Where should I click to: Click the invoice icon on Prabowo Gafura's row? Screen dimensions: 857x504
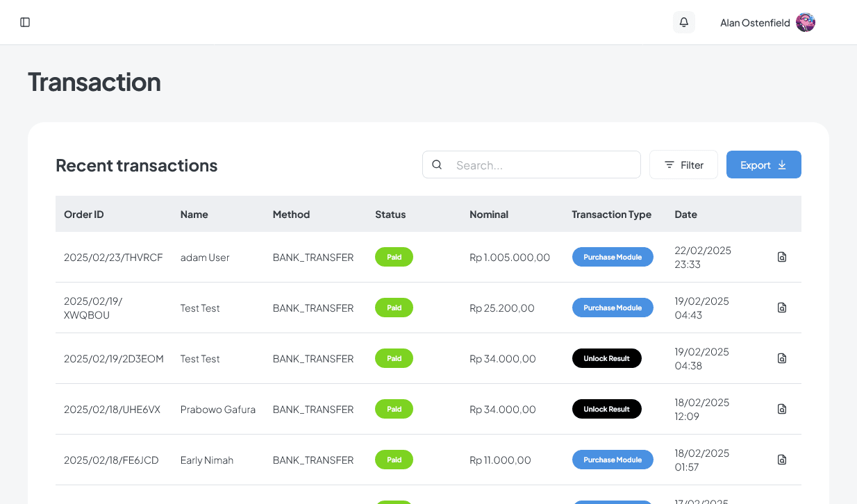coord(782,409)
